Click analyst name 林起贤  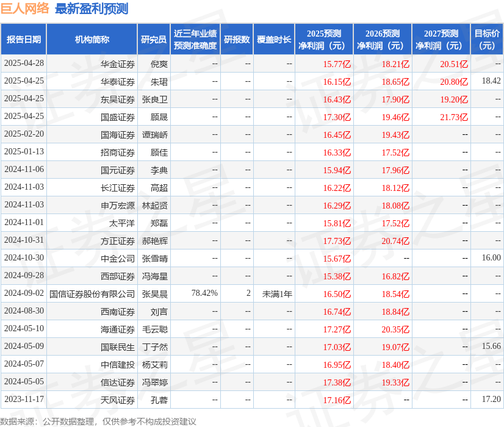155,206
